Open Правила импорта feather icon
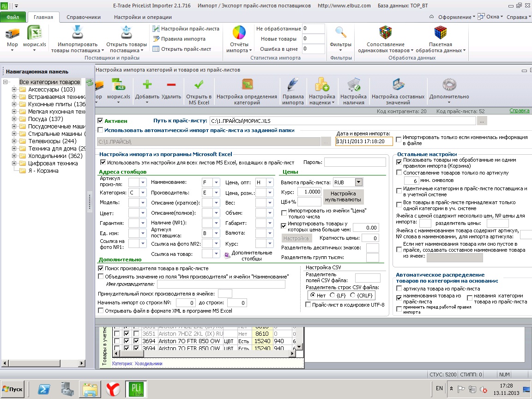 293,85
